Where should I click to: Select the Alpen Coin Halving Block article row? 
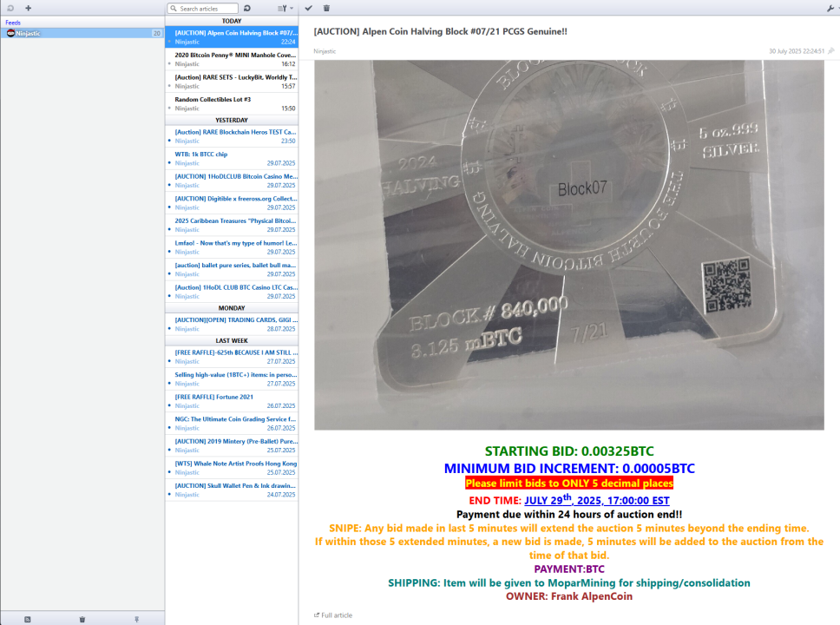pyautogui.click(x=232, y=37)
